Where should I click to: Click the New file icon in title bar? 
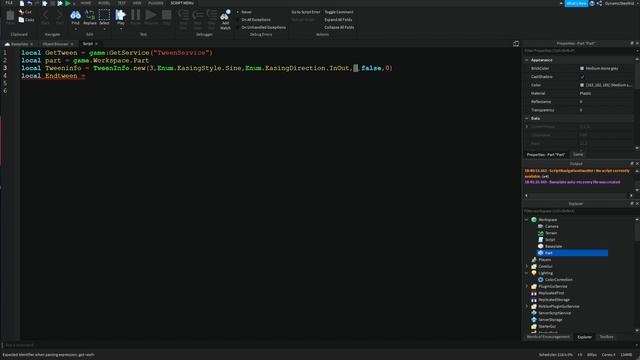click(x=22, y=3)
